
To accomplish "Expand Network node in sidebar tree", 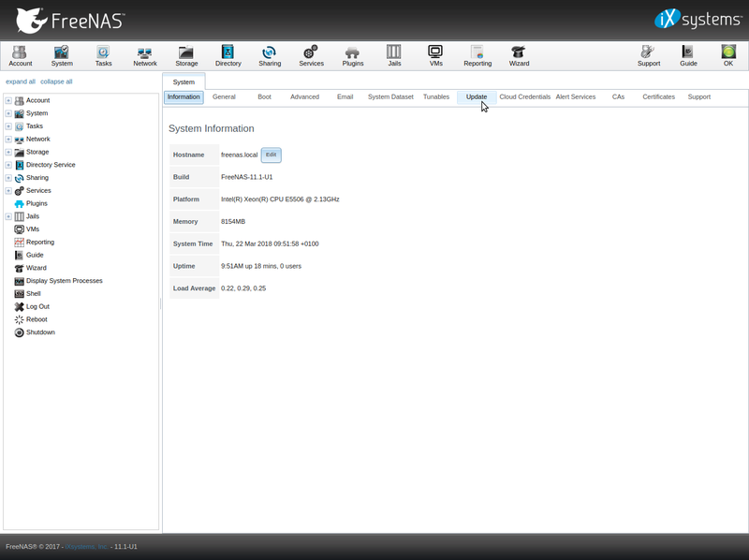I will pos(8,139).
